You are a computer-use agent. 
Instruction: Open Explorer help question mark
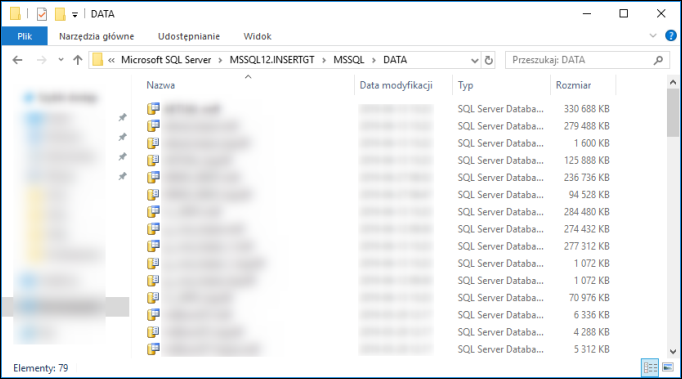point(671,36)
